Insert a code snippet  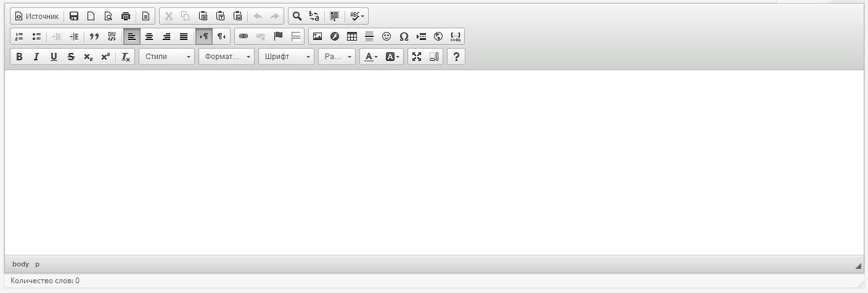pyautogui.click(x=456, y=36)
